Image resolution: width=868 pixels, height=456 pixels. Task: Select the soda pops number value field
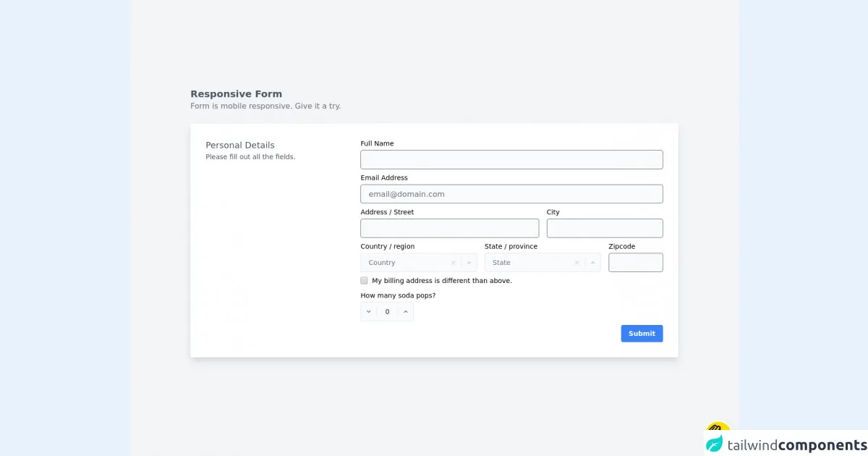(x=387, y=312)
